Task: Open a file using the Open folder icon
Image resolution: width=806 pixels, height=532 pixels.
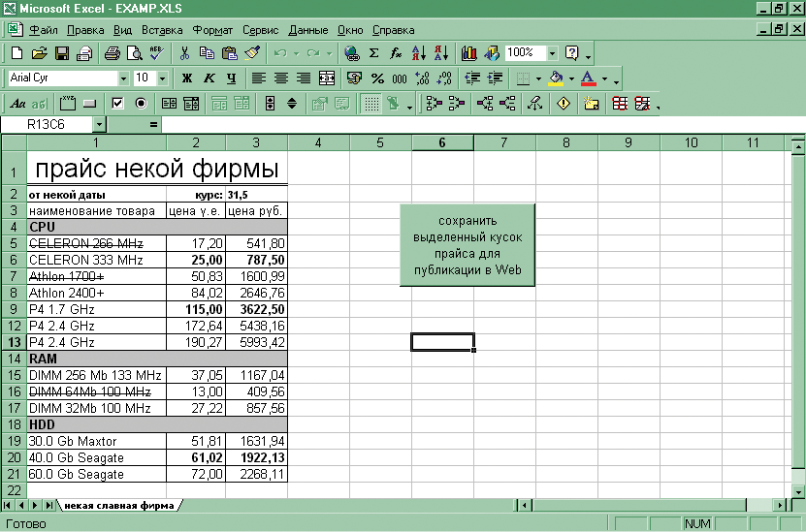Action: [x=40, y=53]
